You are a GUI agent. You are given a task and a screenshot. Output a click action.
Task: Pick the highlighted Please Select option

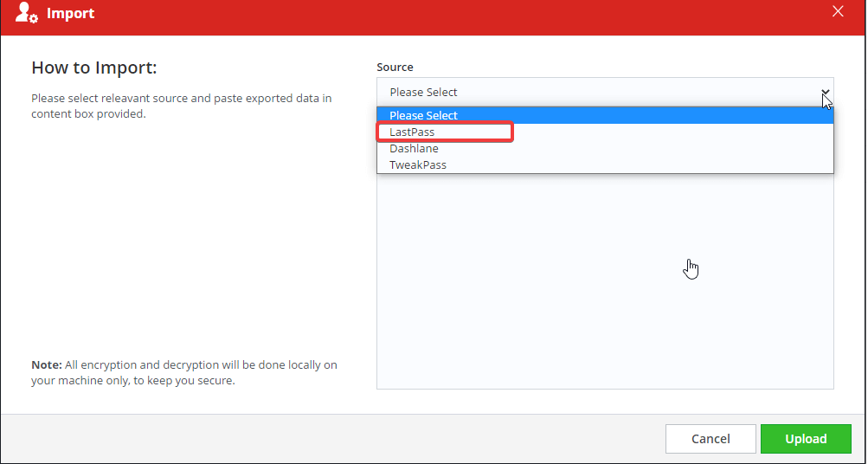tap(605, 115)
